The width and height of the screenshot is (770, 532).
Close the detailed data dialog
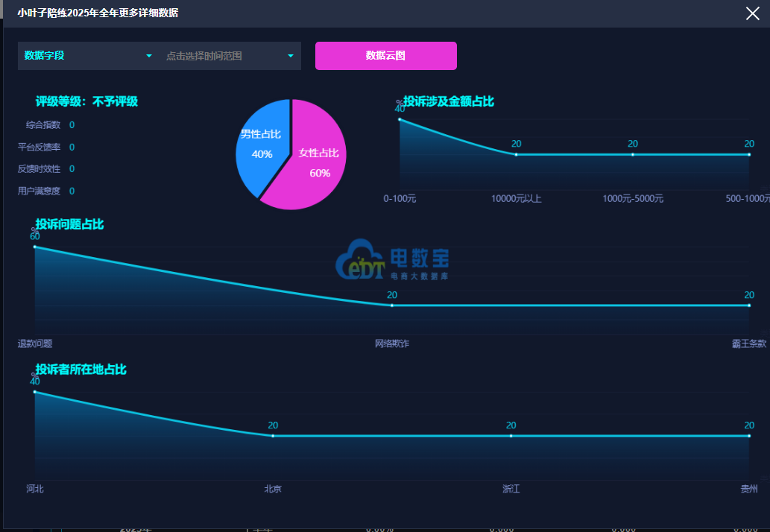[752, 13]
